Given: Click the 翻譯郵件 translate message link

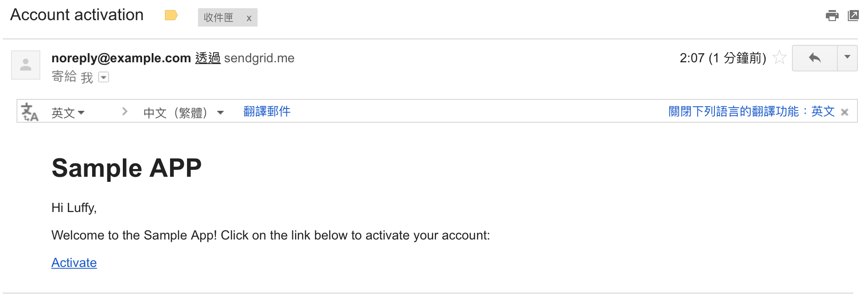Looking at the screenshot, I should click(x=267, y=111).
